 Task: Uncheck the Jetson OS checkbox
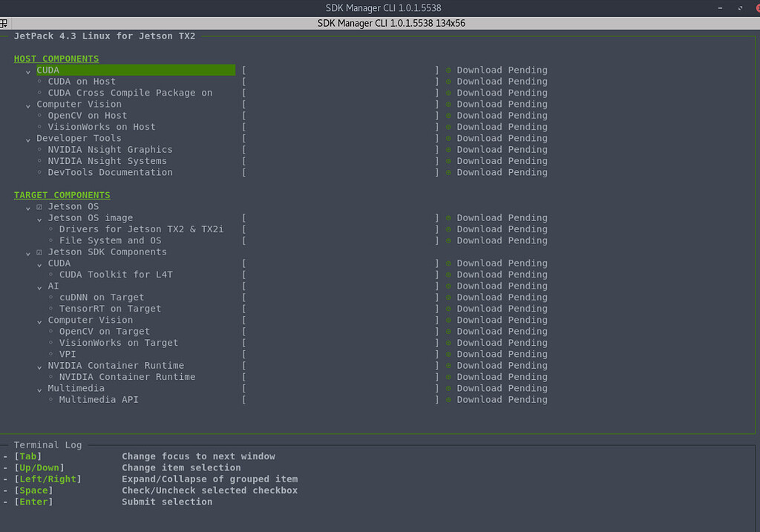39,206
